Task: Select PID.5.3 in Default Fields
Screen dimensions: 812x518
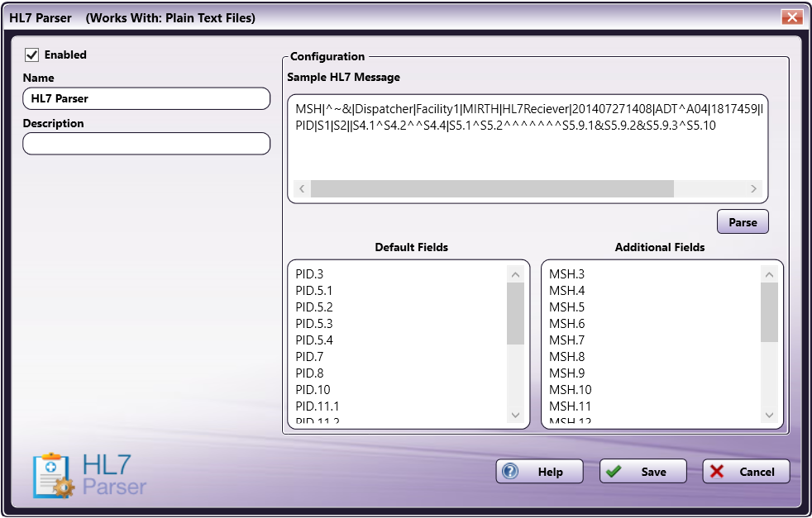Action: [314, 324]
